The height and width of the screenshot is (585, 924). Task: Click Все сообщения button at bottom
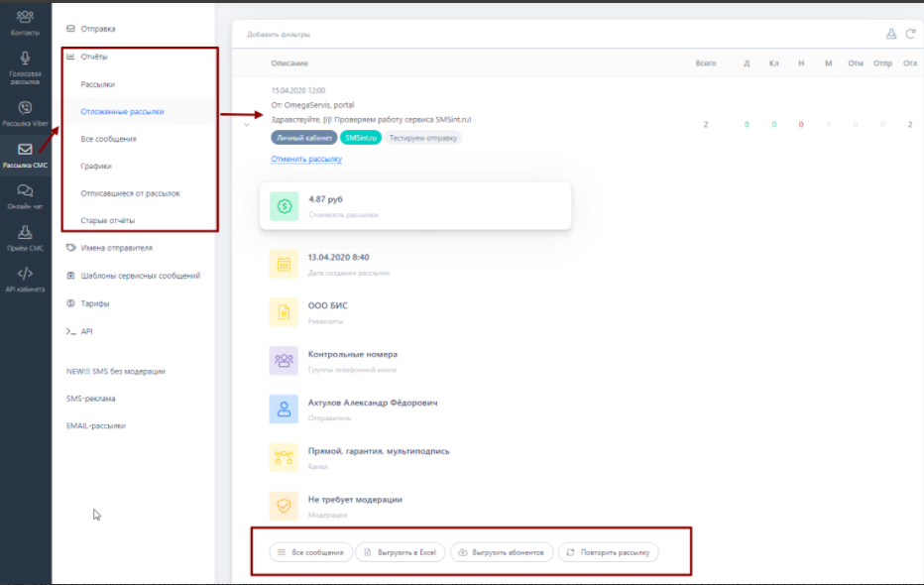[310, 552]
